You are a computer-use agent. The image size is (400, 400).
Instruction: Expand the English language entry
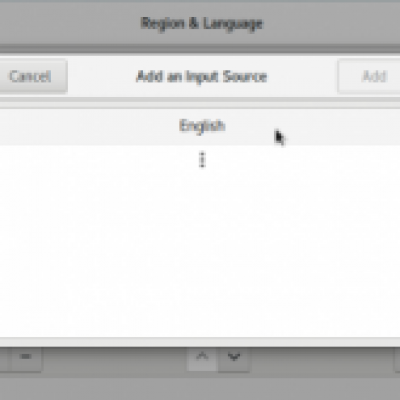tap(200, 127)
